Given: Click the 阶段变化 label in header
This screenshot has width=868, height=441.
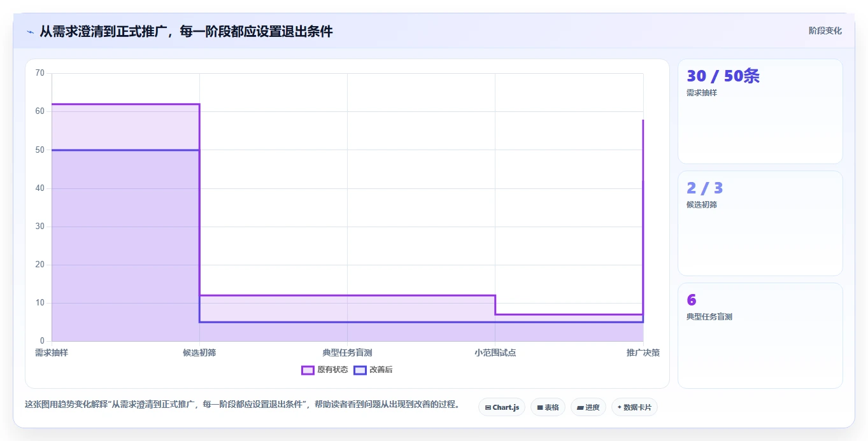Looking at the screenshot, I should (x=825, y=31).
